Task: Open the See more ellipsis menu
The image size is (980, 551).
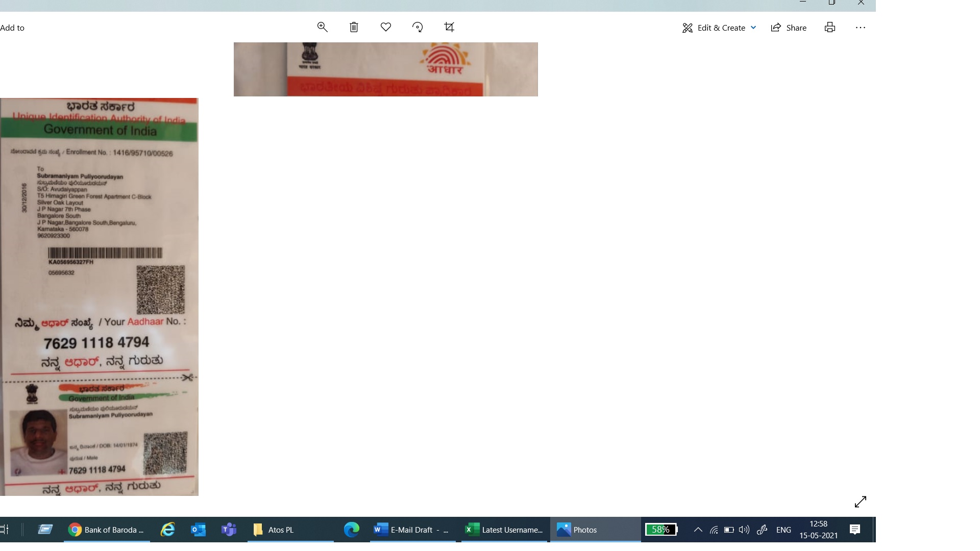Action: pos(861,28)
